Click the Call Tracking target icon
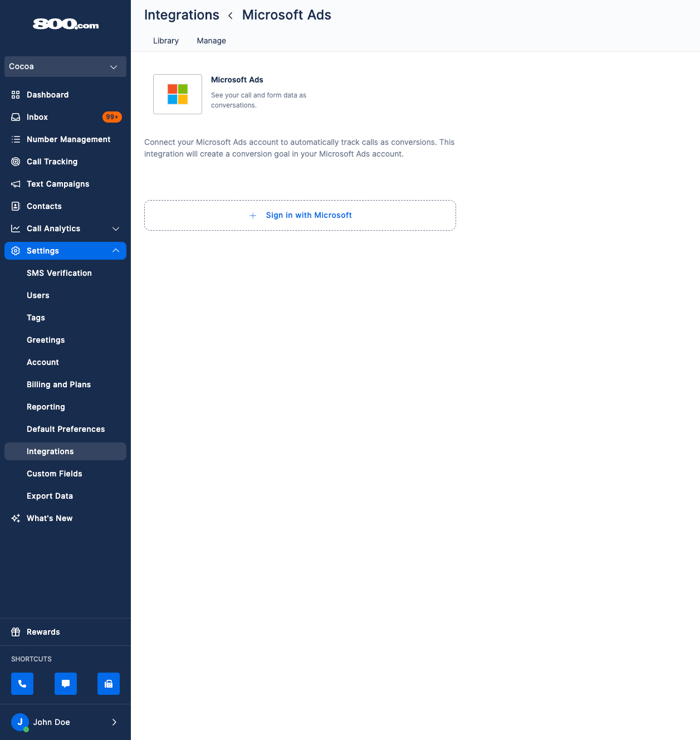The image size is (700, 740). [16, 162]
